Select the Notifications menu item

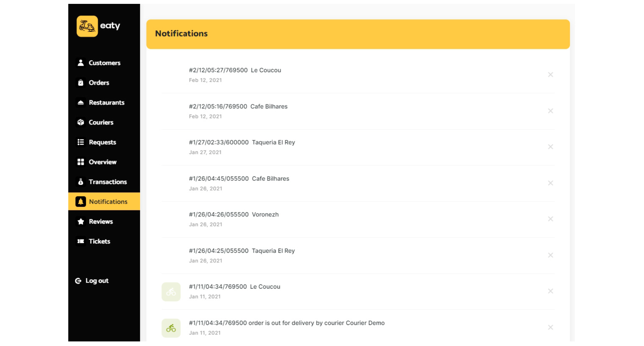[x=104, y=201]
